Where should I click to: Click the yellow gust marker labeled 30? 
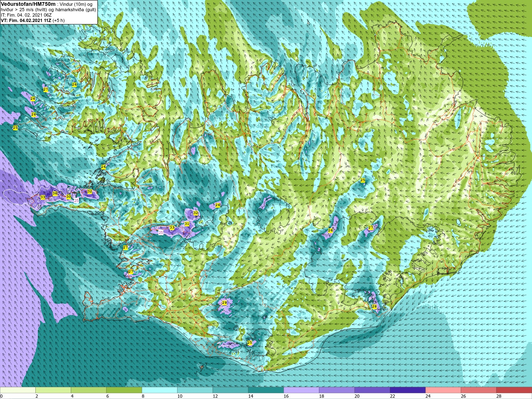pos(69,197)
